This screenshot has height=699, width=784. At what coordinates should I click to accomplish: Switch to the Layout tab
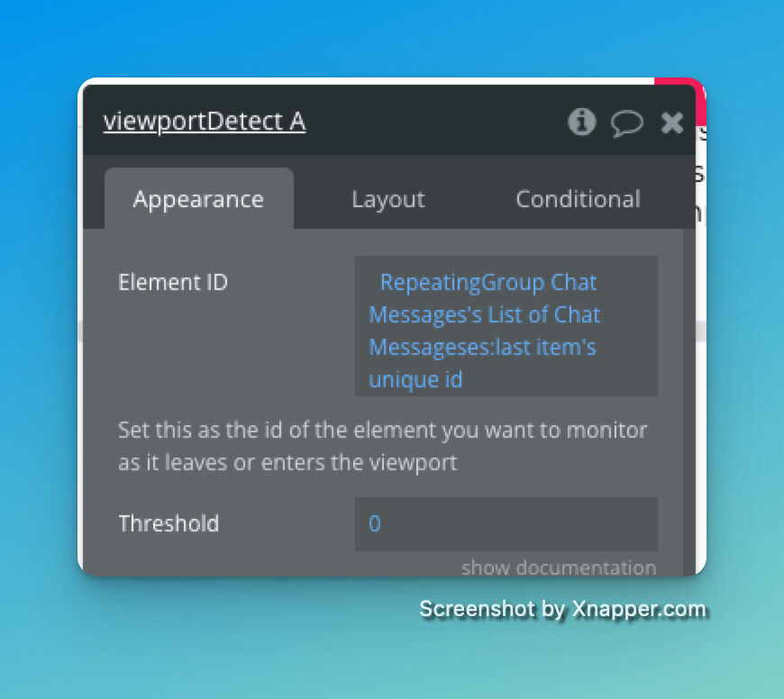pyautogui.click(x=388, y=199)
